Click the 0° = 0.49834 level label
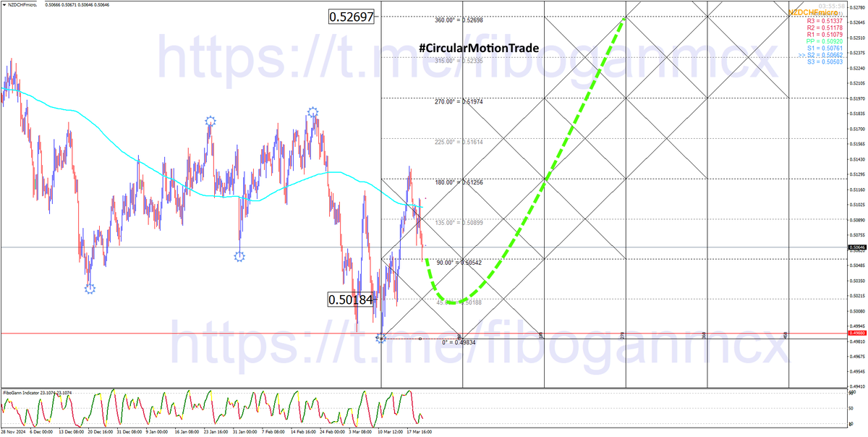The image size is (868, 437). point(458,343)
